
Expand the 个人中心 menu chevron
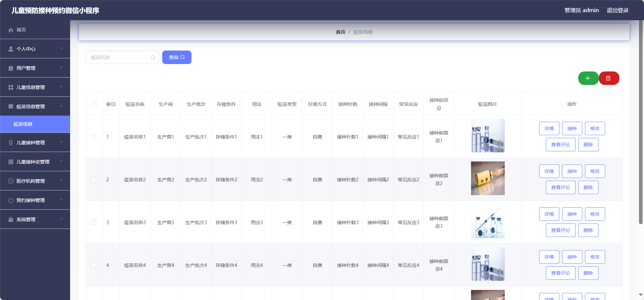pos(61,49)
